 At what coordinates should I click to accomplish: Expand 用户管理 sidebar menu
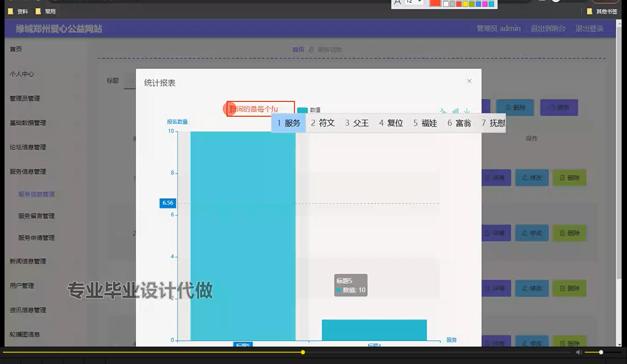pyautogui.click(x=22, y=286)
